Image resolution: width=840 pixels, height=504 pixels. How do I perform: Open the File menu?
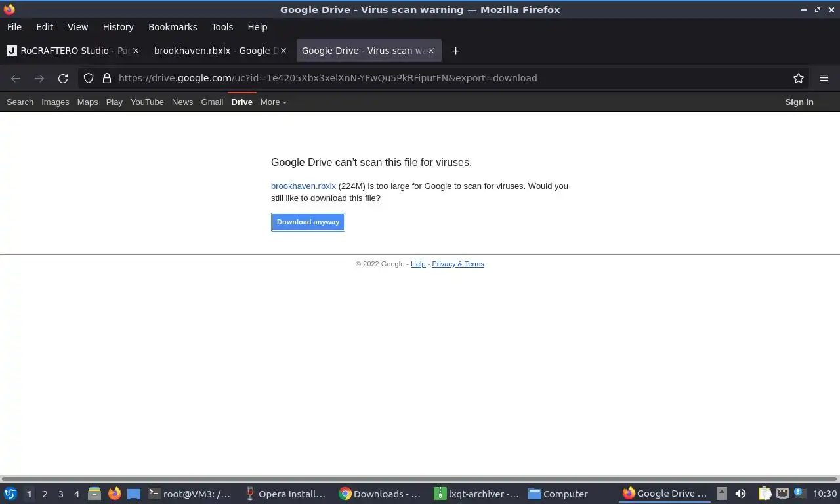tap(14, 27)
